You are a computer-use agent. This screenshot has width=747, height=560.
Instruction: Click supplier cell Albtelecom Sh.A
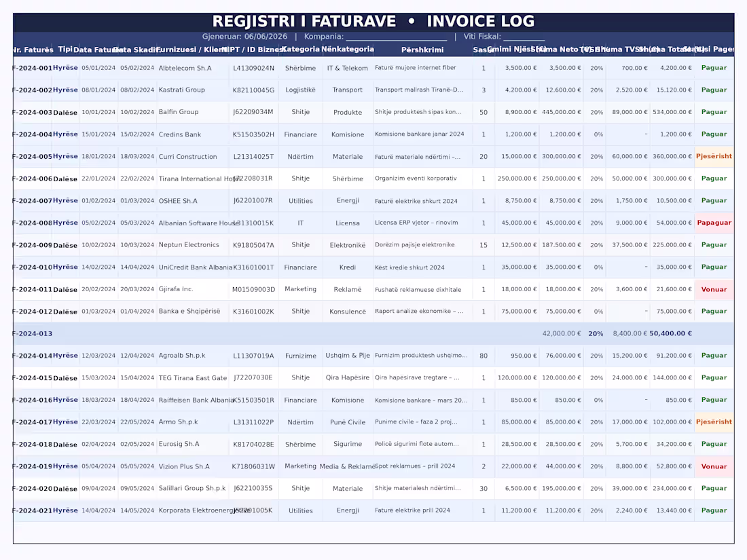click(185, 68)
